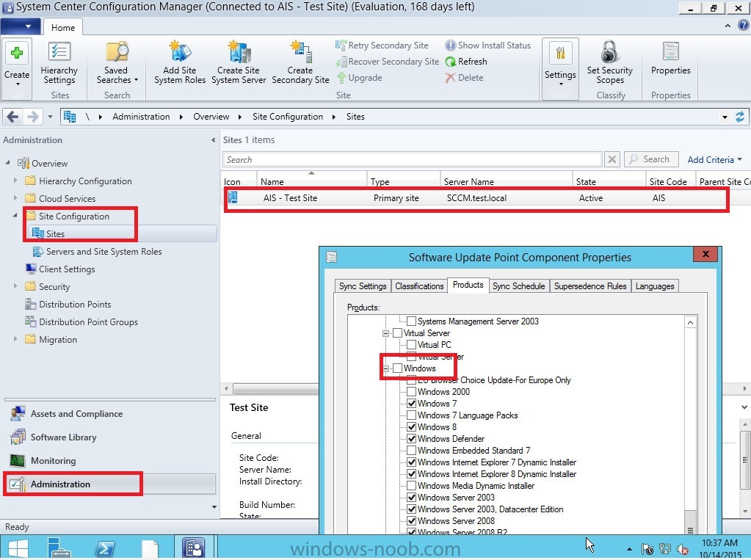Toggle the Windows Server 2003 checkbox
Screen dimensions: 751x560
411,497
